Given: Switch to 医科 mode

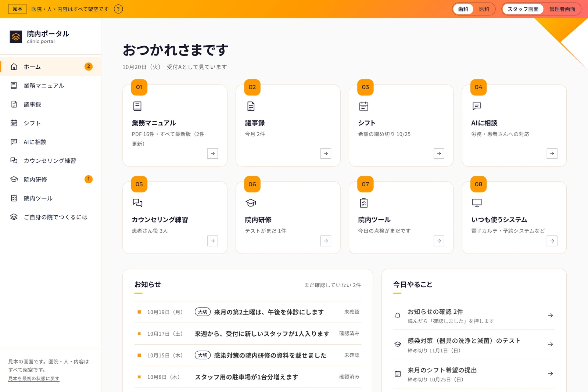Looking at the screenshot, I should click(x=484, y=9).
